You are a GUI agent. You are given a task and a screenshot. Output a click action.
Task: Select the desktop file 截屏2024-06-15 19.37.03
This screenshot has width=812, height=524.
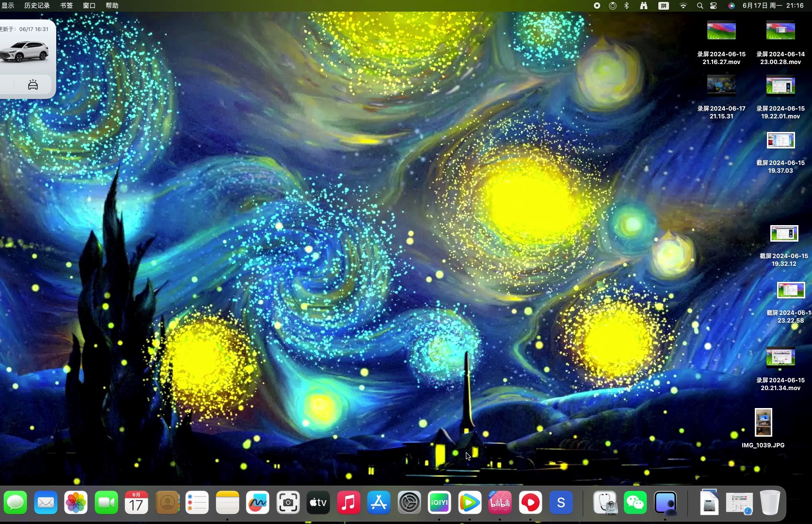tap(780, 152)
